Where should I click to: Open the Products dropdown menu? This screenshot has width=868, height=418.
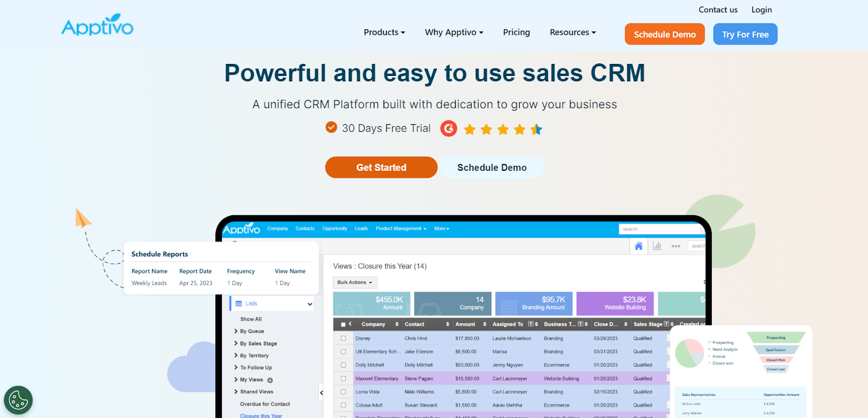[385, 33]
